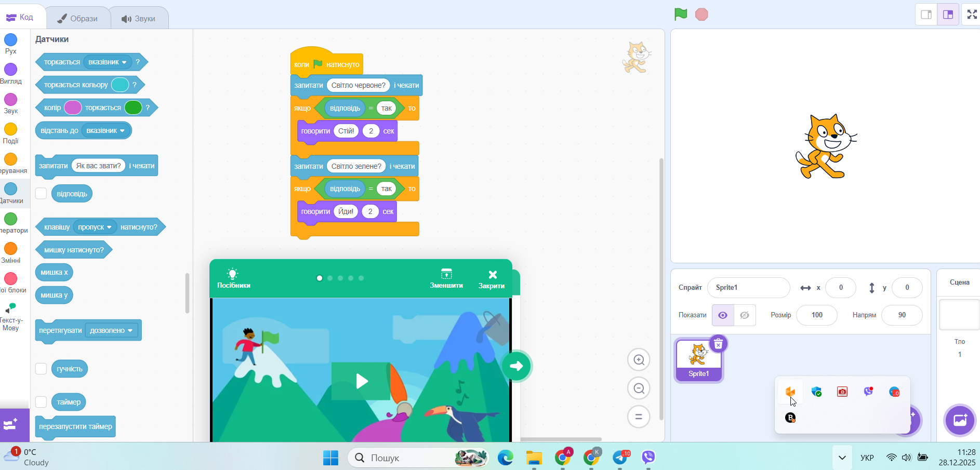Image resolution: width=980 pixels, height=470 pixels.
Task: Zoom out on the code workspace
Action: tap(639, 388)
